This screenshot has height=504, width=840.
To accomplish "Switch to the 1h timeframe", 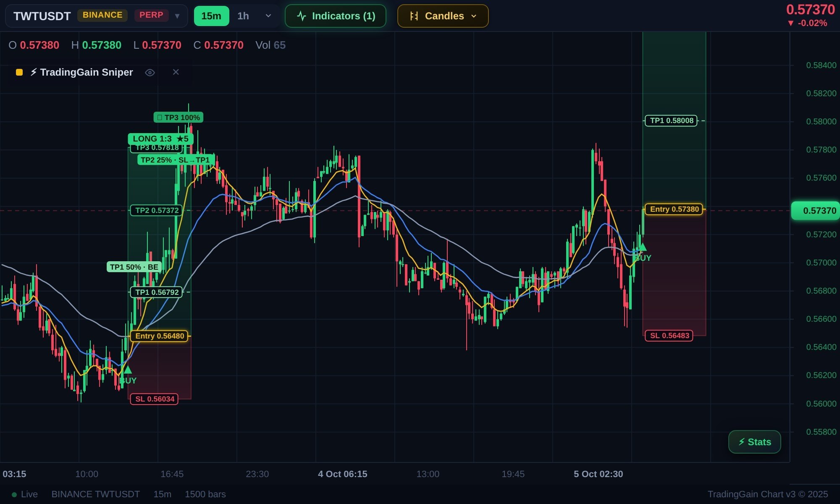I will [x=243, y=16].
